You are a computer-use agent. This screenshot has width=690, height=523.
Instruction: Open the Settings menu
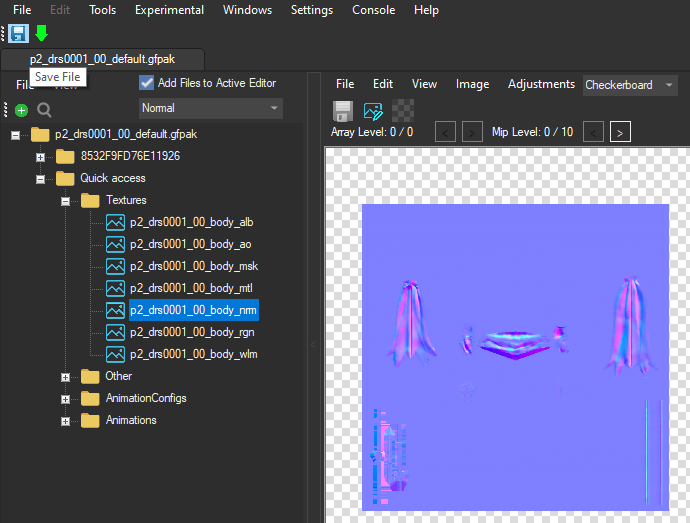pos(312,10)
